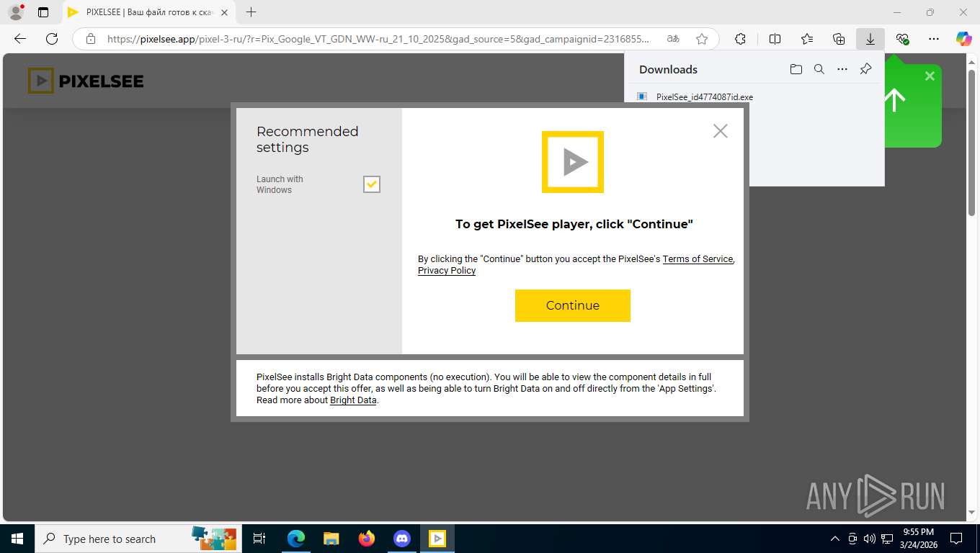The width and height of the screenshot is (980, 553).
Task: Open the browser profile avatar
Action: (16, 12)
